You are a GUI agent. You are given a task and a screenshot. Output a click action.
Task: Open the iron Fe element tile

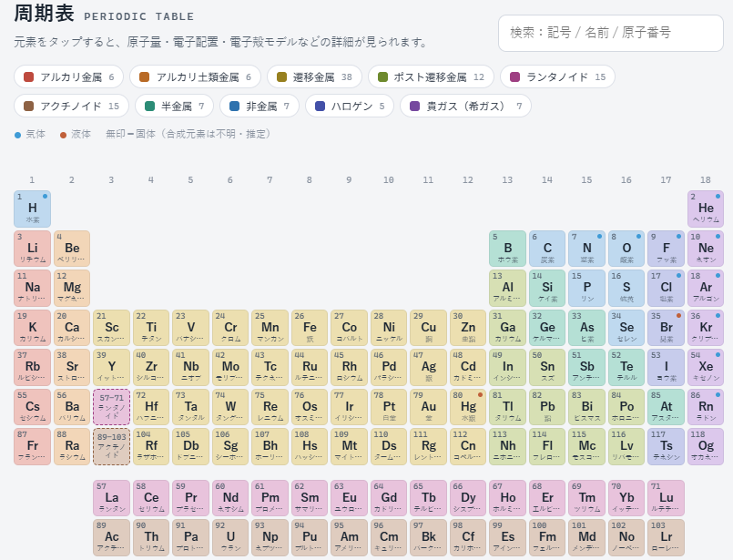click(310, 328)
